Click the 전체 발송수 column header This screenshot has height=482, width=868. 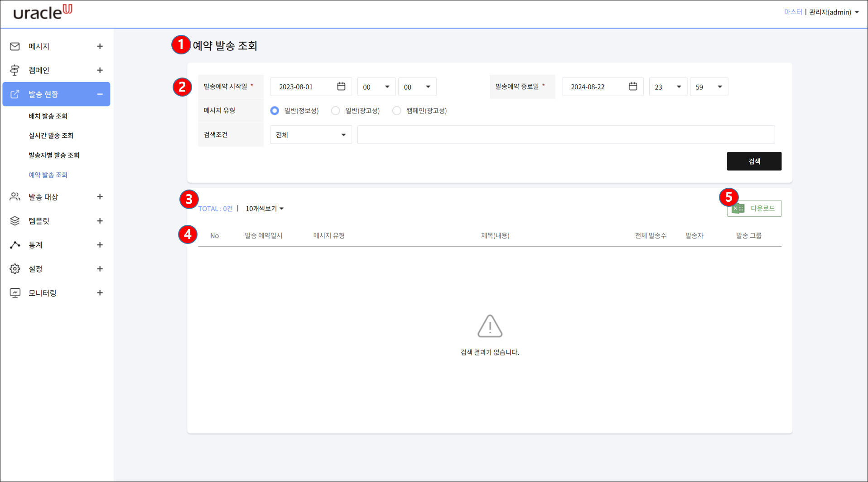pos(651,236)
